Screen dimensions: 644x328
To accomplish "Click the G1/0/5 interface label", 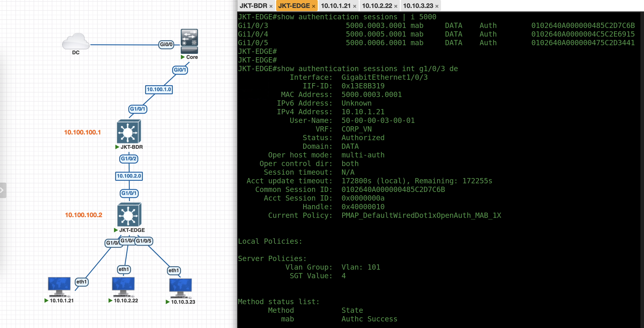I will (144, 241).
